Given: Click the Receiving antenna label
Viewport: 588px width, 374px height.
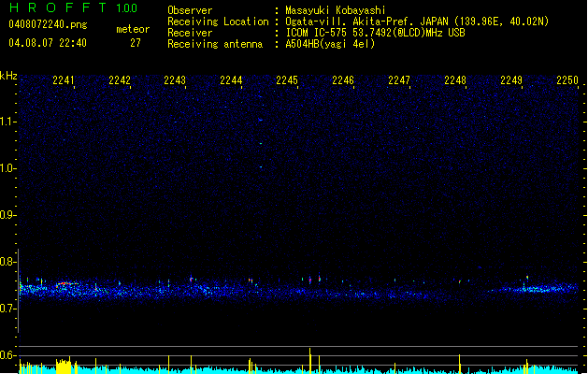Looking at the screenshot, I should tap(215, 44).
